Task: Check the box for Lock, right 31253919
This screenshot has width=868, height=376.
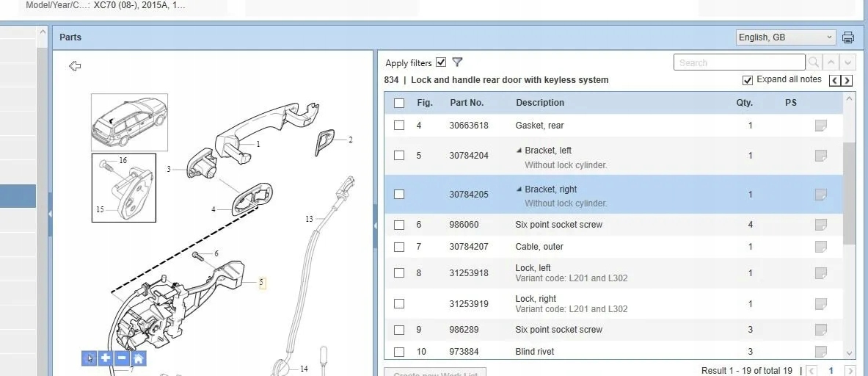Action: coord(399,304)
